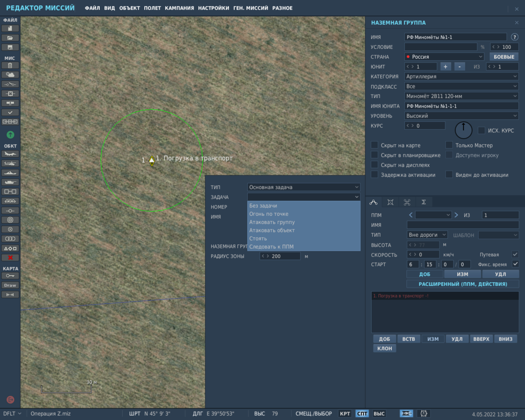Open the КАТЕГОРИЯ dropdown set to Артиллерия
The image size is (525, 420).
click(x=461, y=76)
